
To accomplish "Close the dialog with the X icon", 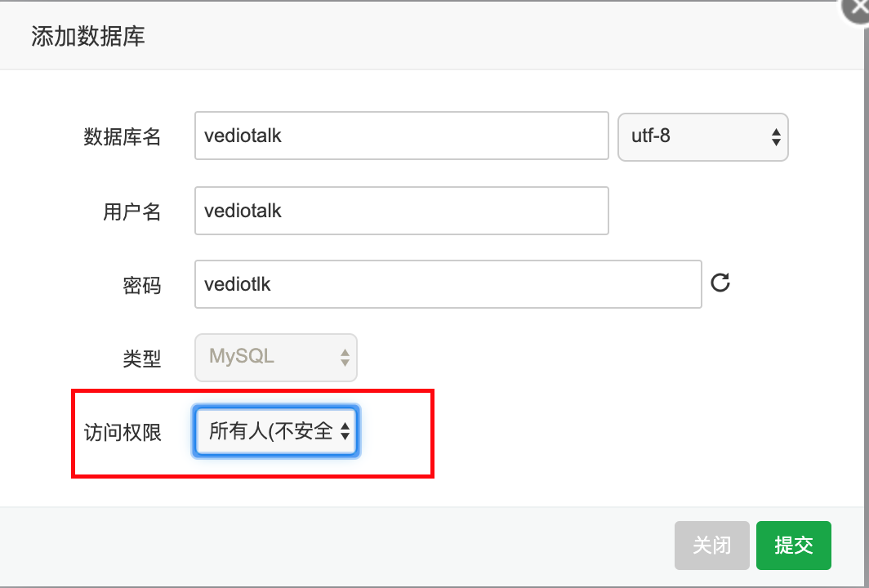I will point(856,10).
